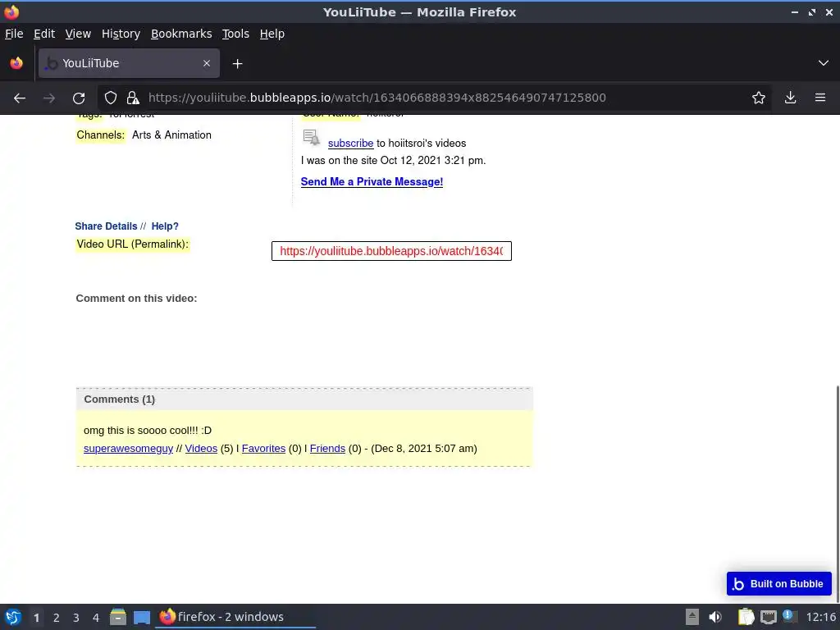Reload the current page
Viewport: 840px width, 630px height.
tap(79, 98)
